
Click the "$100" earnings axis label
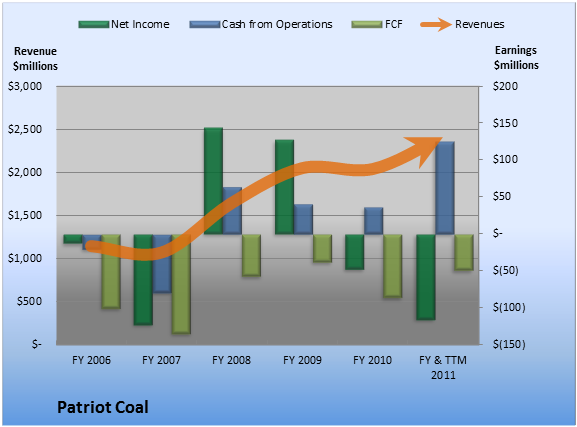(x=505, y=159)
